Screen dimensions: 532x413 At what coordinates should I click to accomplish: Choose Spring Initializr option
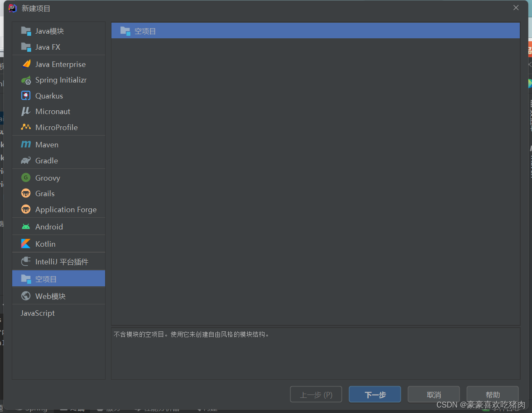(59, 80)
